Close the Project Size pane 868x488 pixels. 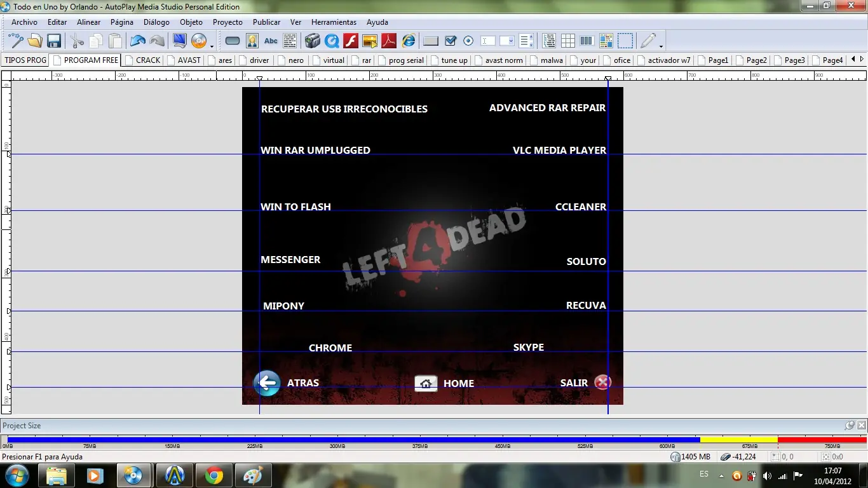(861, 425)
